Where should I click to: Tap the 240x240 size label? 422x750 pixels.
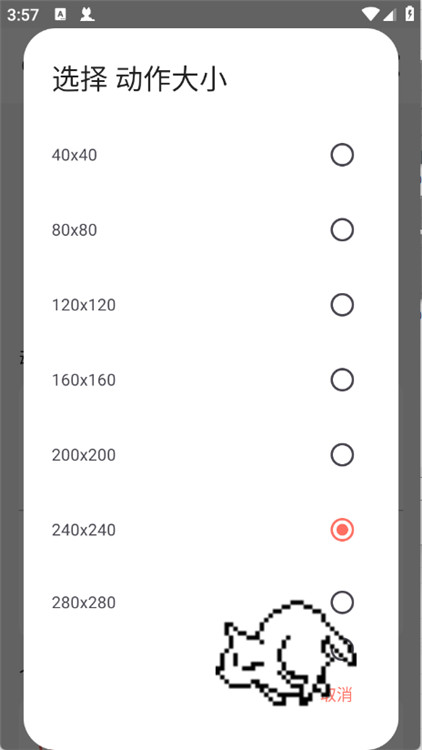click(x=84, y=530)
